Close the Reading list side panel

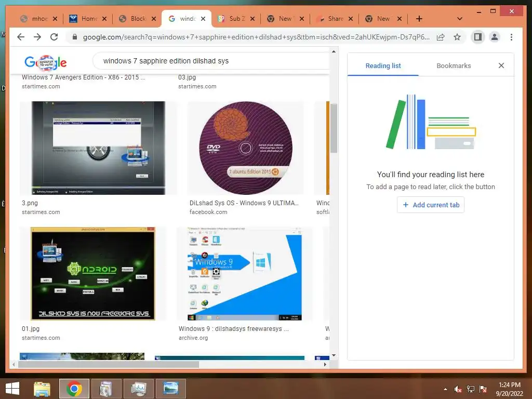tap(501, 65)
